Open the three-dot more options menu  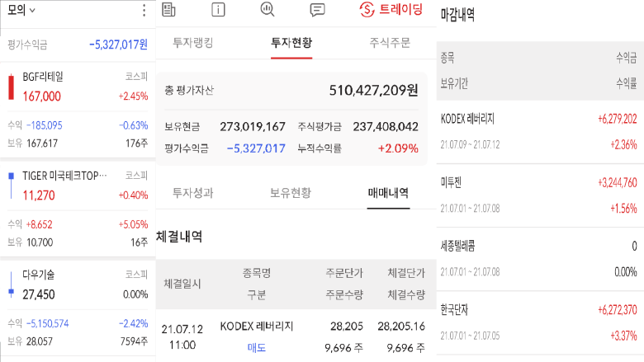point(144,10)
